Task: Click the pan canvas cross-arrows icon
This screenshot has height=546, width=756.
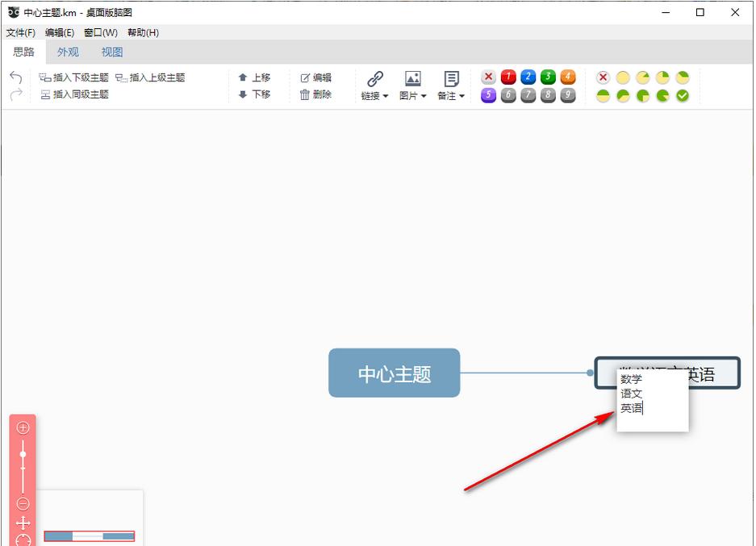Action: (23, 523)
